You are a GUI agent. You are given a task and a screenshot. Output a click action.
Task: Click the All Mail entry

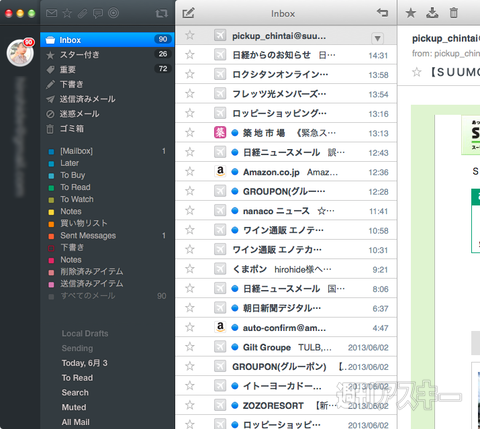(76, 422)
